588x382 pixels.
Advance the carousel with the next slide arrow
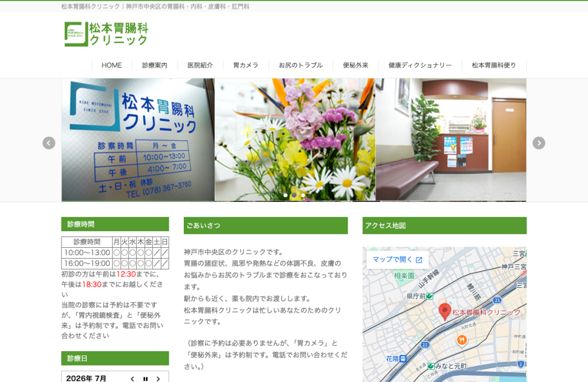(x=539, y=143)
